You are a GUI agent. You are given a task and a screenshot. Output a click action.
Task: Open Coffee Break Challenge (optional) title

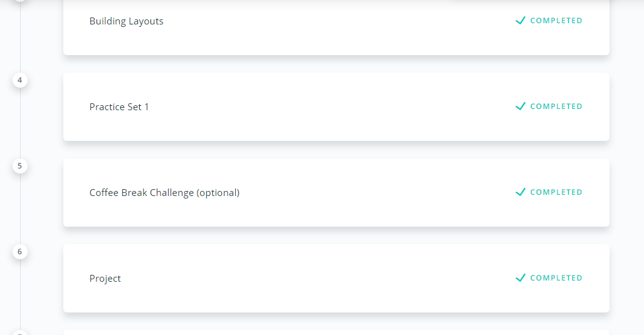click(164, 193)
